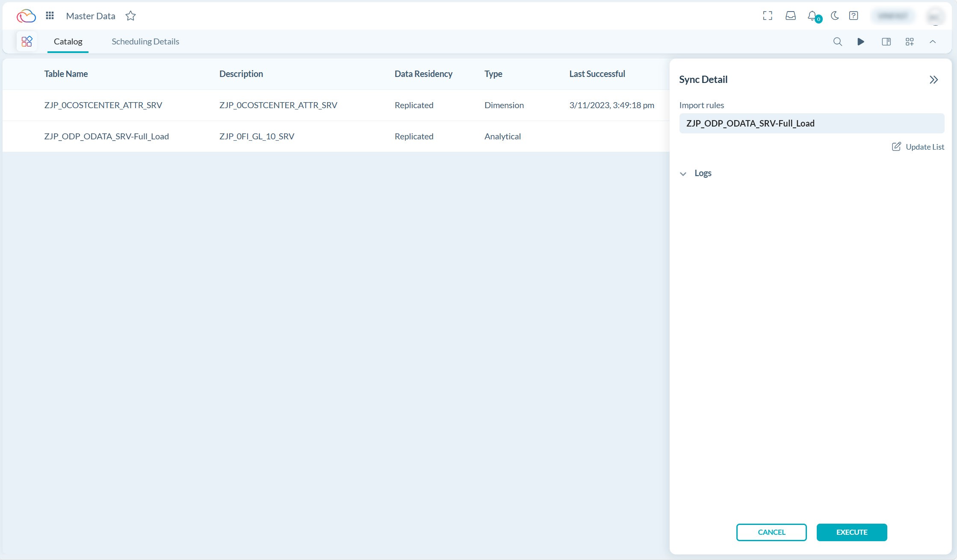Click the add widget grid icon
The image size is (957, 560).
pyautogui.click(x=909, y=41)
